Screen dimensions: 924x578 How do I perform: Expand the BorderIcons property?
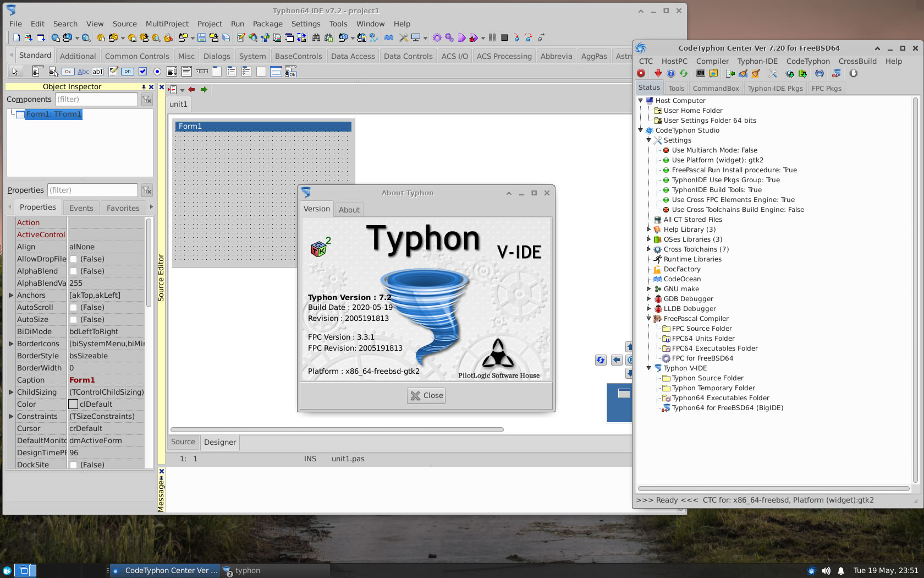click(11, 344)
